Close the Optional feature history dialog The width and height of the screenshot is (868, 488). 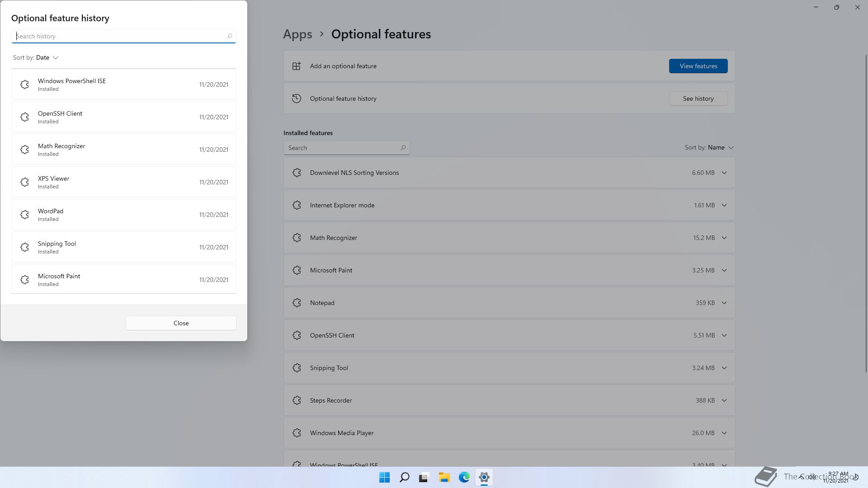pyautogui.click(x=181, y=323)
